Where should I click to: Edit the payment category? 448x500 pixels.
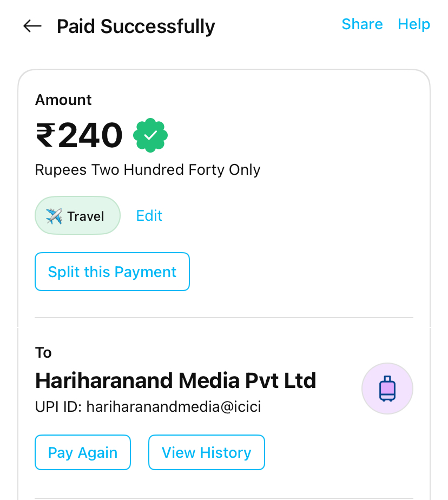pos(149,215)
